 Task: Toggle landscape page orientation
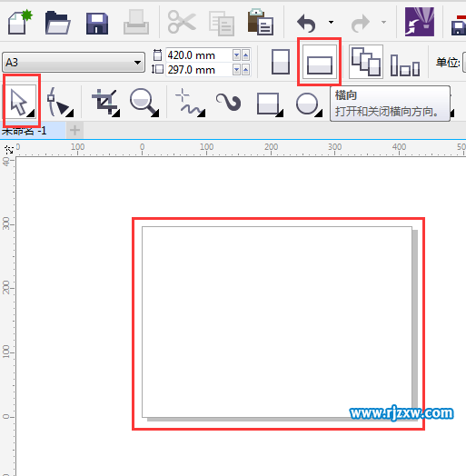[x=320, y=63]
